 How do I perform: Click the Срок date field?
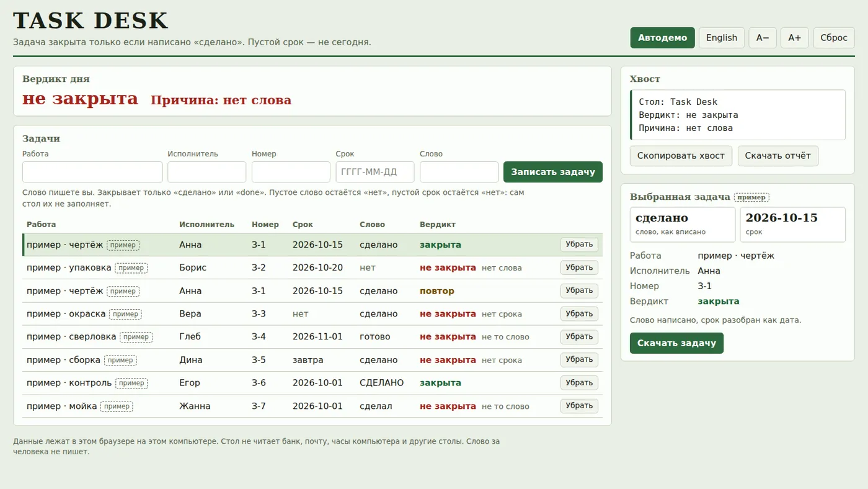tap(375, 172)
